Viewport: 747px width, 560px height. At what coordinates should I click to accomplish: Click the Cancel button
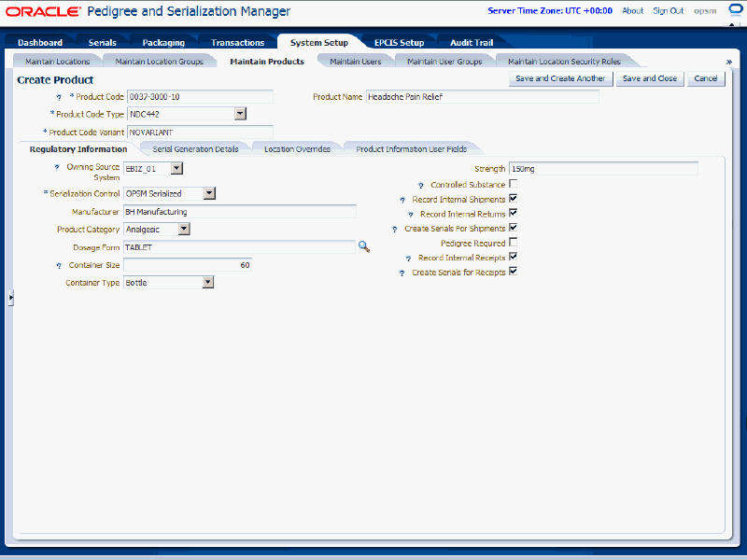pos(706,78)
